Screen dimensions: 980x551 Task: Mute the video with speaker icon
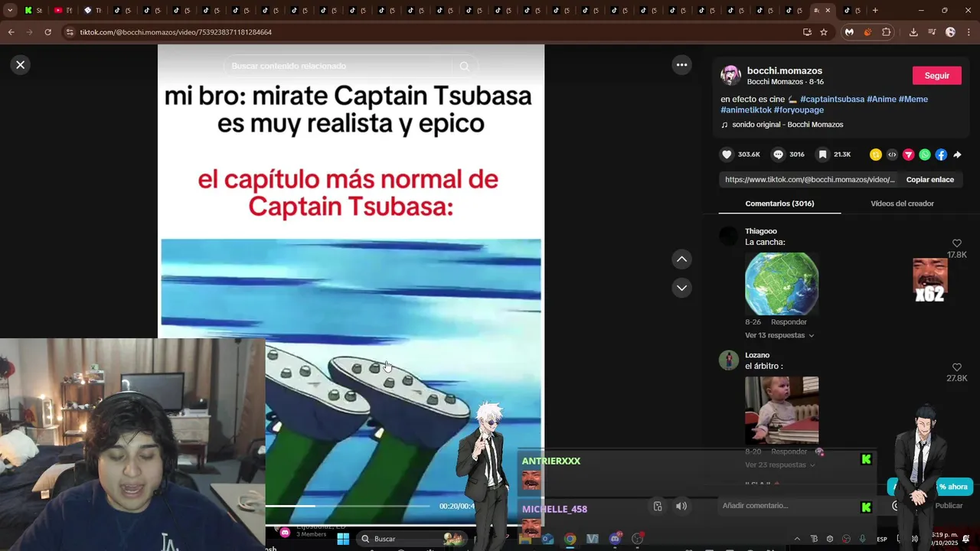tap(681, 506)
